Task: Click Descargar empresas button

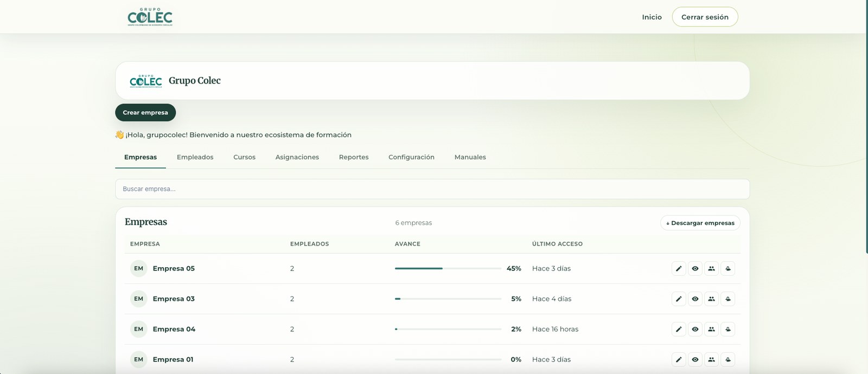Action: point(700,223)
